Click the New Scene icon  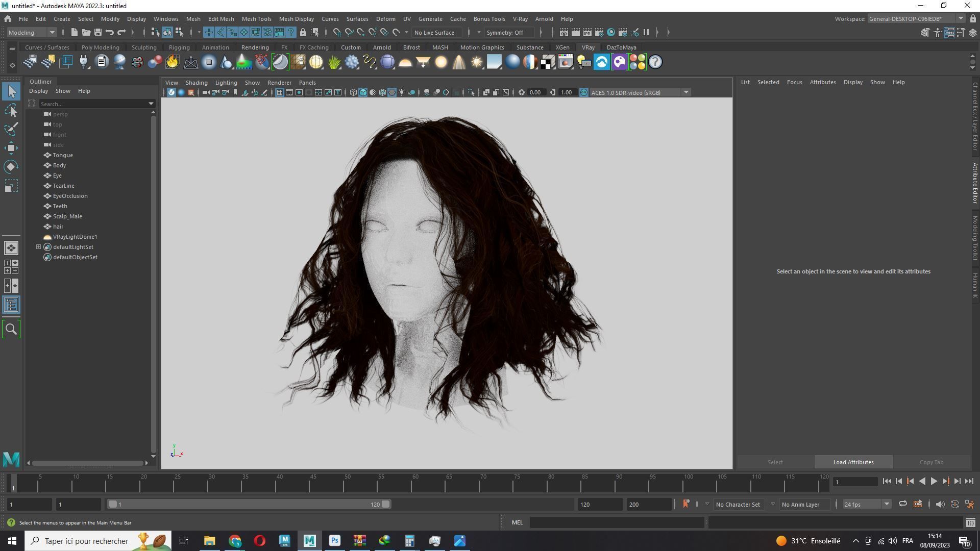(x=74, y=32)
